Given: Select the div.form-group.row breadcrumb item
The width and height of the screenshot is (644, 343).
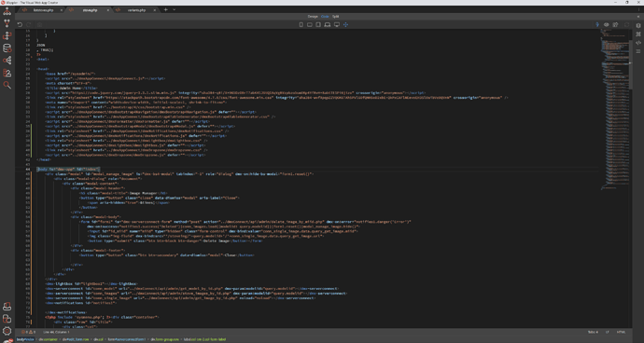Looking at the screenshot, I should 165,339.
